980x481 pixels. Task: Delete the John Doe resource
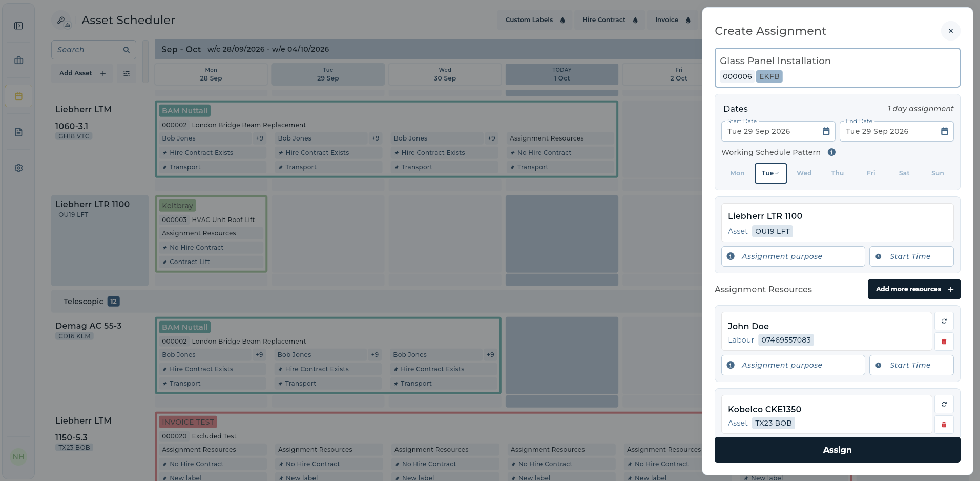coord(944,342)
